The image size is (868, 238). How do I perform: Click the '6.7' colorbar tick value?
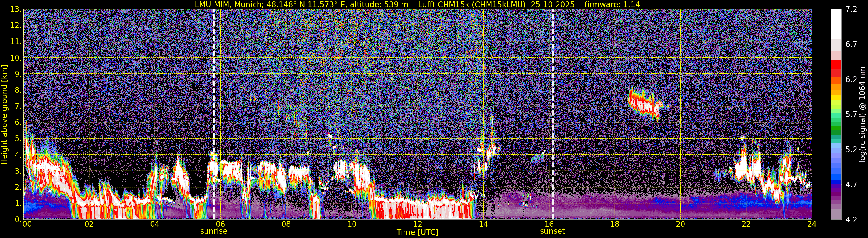tap(851, 44)
